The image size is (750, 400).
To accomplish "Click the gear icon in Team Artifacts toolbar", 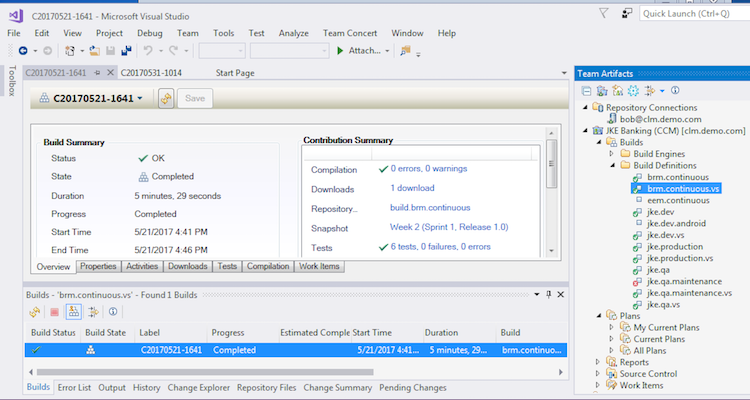I will pyautogui.click(x=633, y=90).
